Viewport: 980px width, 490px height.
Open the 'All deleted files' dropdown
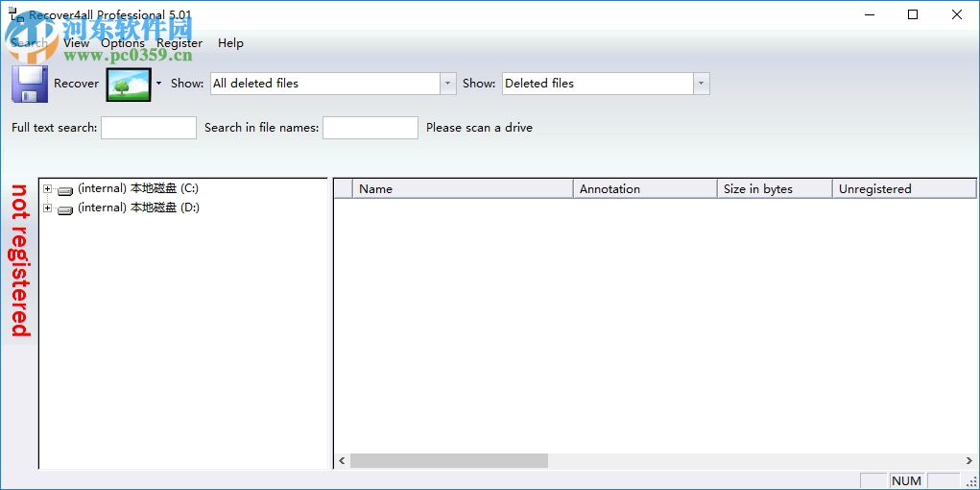point(448,84)
